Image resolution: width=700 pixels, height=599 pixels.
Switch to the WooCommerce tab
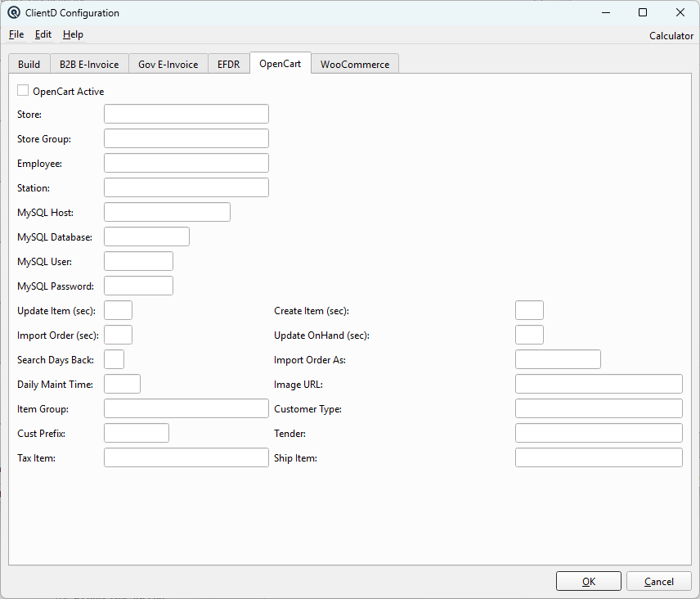(x=355, y=65)
